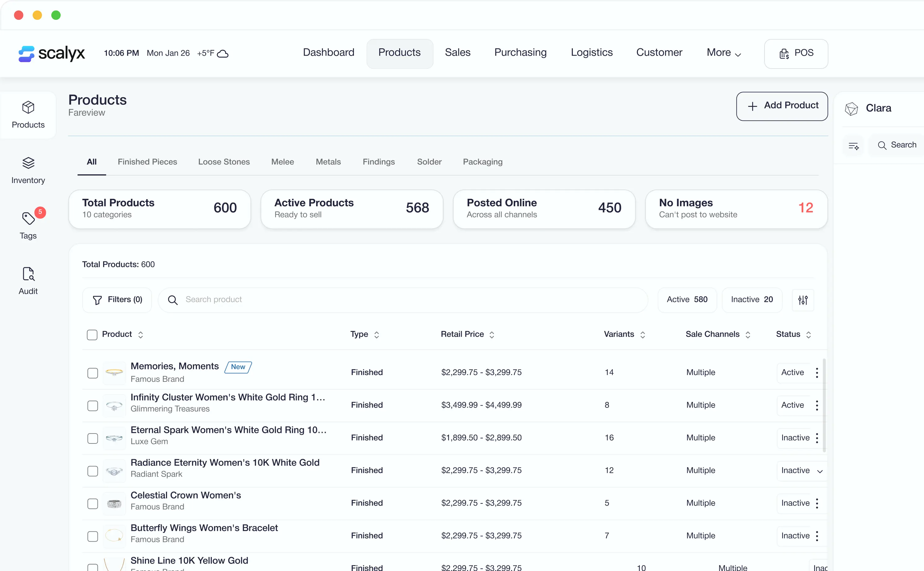This screenshot has height=571, width=924.
Task: Filter by Inactive 20 products
Action: [752, 300]
